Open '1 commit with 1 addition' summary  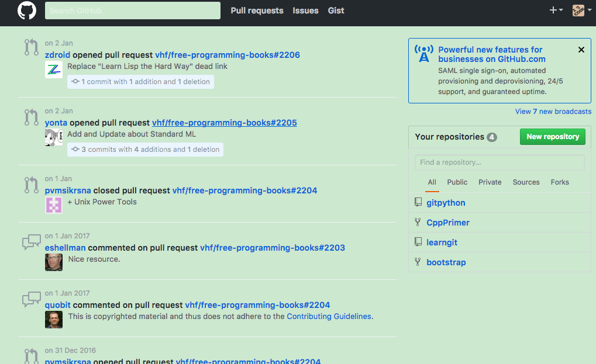[x=140, y=82]
